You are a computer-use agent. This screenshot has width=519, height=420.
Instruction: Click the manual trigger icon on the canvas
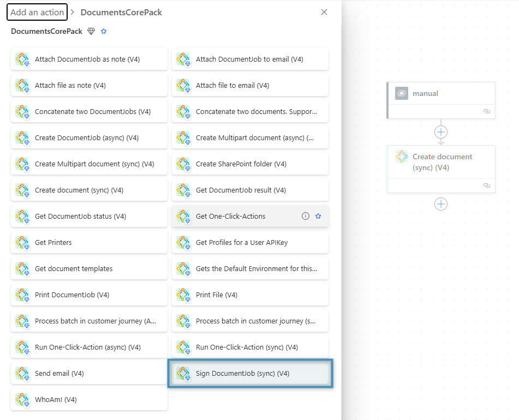(401, 93)
